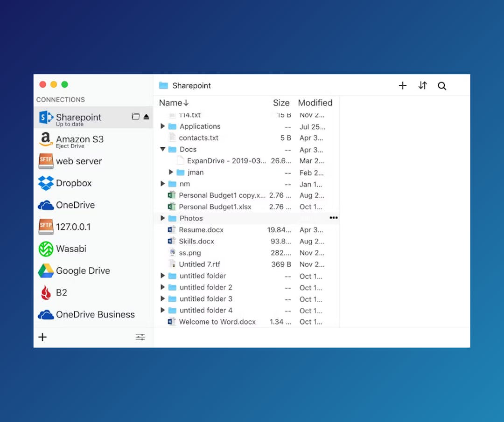Open search with the magnifier icon
Image resolution: width=504 pixels, height=422 pixels.
point(441,86)
